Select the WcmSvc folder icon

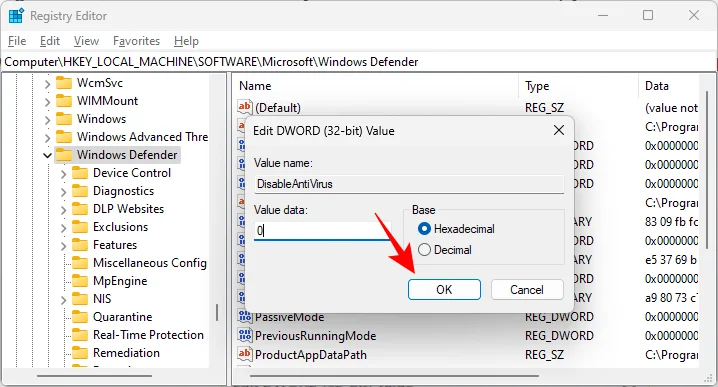click(64, 83)
